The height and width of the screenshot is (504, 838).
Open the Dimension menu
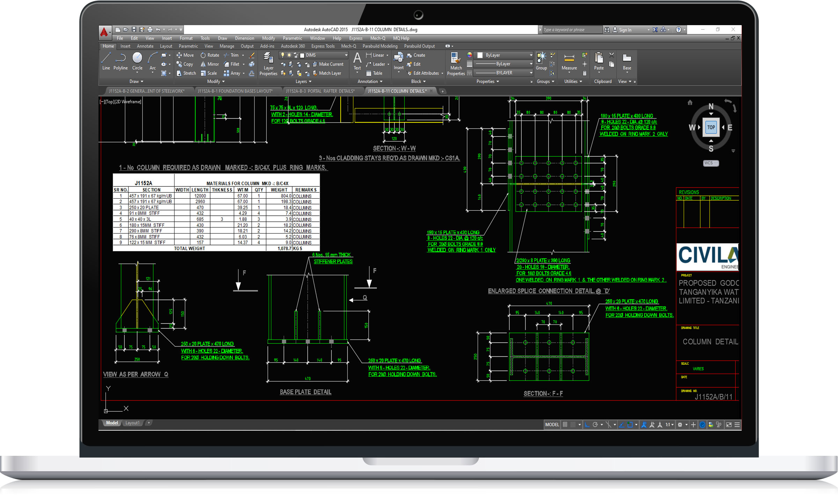point(244,38)
